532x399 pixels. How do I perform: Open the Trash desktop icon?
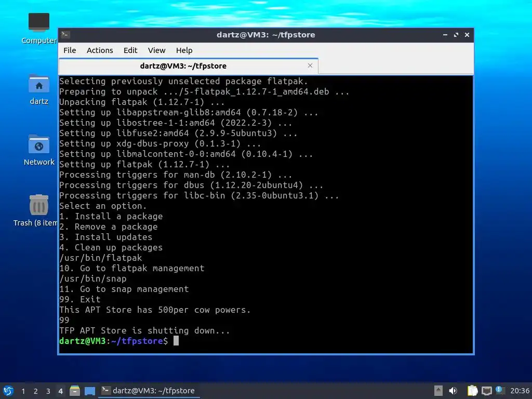pos(36,210)
